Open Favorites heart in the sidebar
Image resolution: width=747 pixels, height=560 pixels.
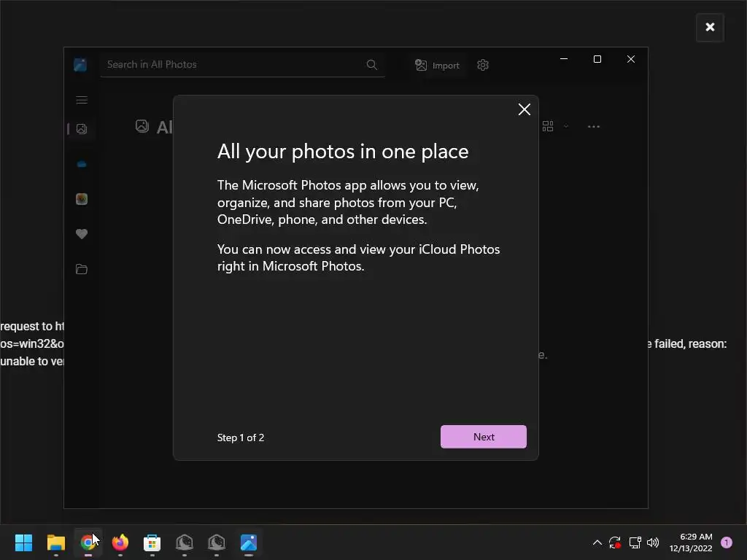click(x=82, y=234)
